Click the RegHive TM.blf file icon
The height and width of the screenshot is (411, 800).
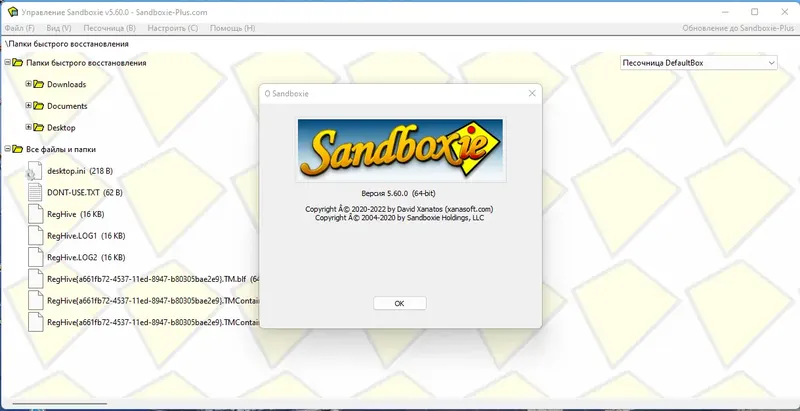tap(35, 279)
